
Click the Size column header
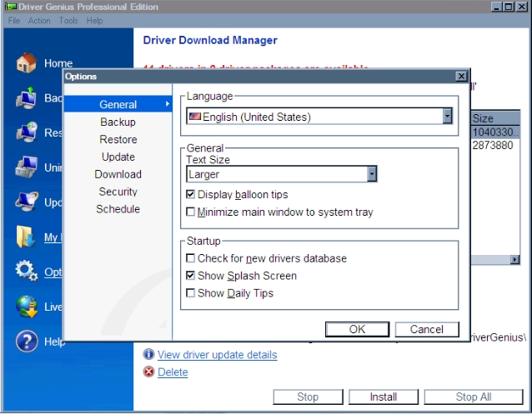[x=495, y=118]
